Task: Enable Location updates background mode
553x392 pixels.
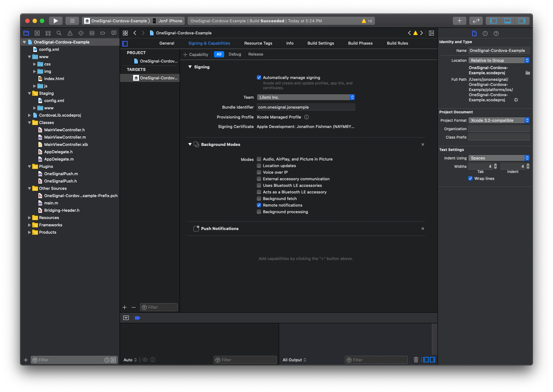Action: (x=259, y=166)
